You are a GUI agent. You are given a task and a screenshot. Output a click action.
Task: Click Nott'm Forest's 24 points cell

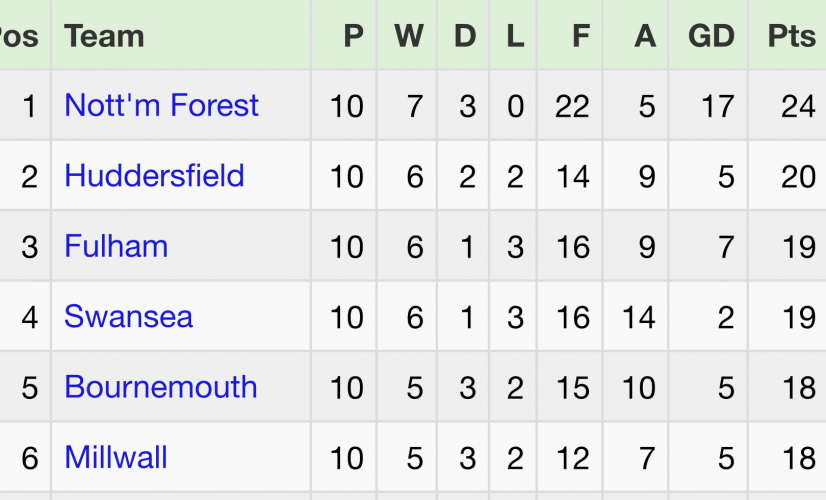coord(798,106)
